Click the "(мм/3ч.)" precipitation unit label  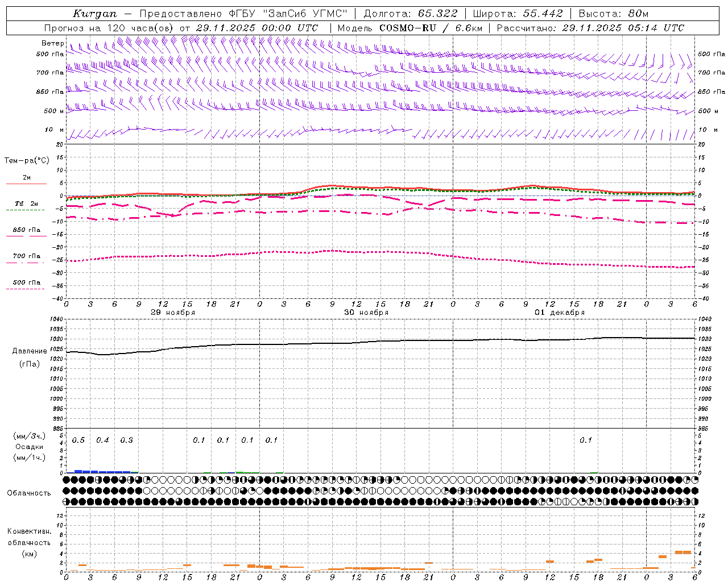click(30, 436)
